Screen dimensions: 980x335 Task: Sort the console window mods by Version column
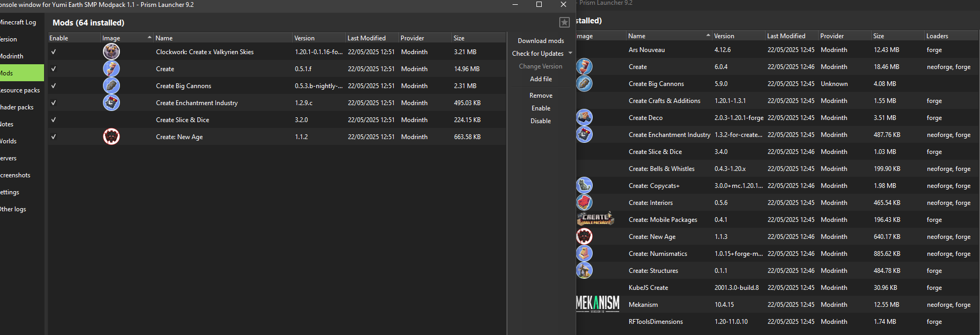[319, 38]
